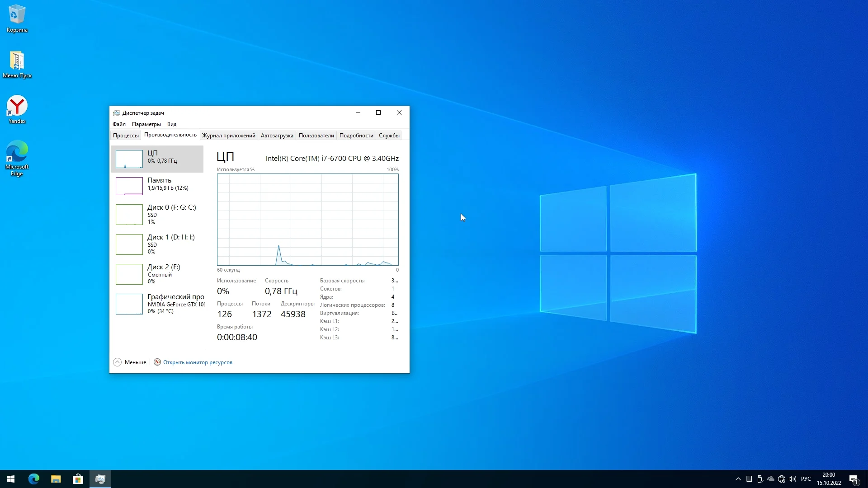Open the notification center icon
Viewport: 868px width, 488px height.
point(854,479)
